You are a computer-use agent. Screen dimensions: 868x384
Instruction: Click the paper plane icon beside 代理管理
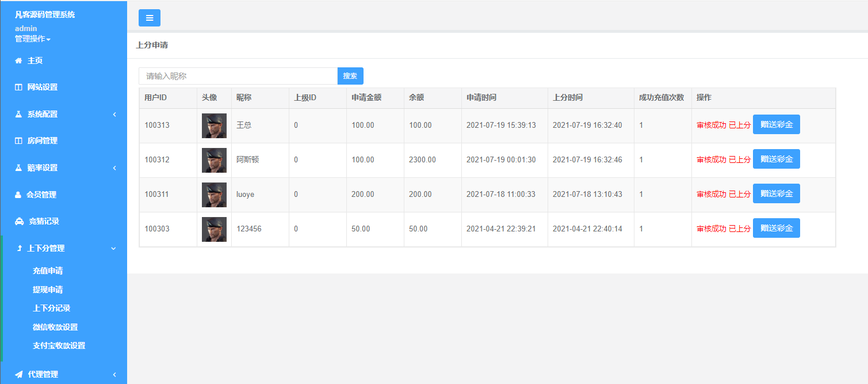pyautogui.click(x=19, y=374)
